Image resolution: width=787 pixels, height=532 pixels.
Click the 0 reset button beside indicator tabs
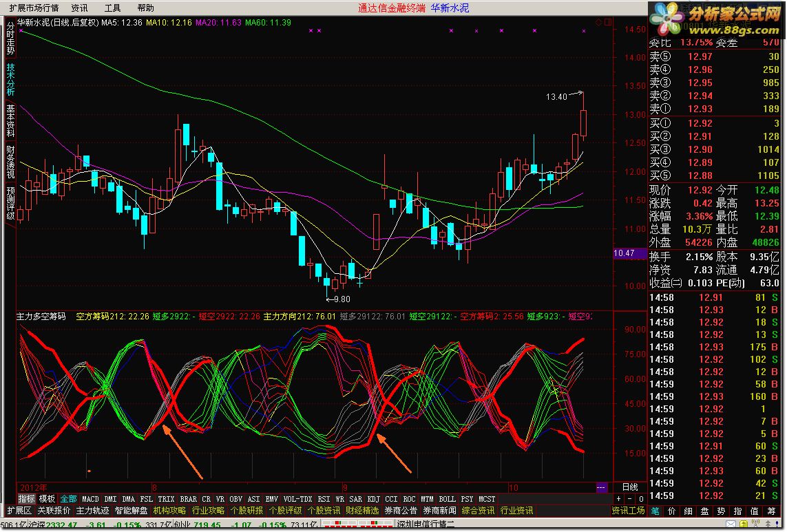641,499
